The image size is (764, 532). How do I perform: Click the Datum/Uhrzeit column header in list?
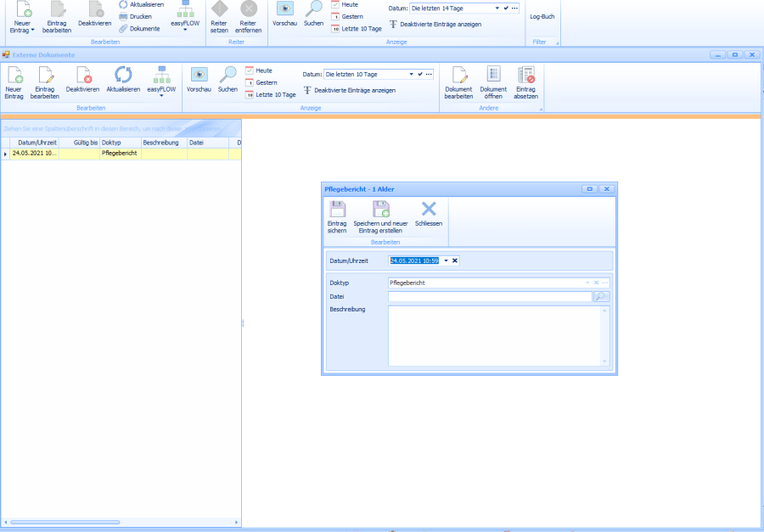[37, 143]
